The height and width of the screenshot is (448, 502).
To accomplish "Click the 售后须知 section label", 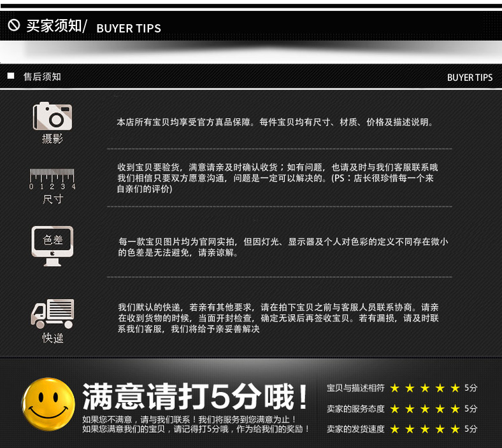I will pos(42,77).
